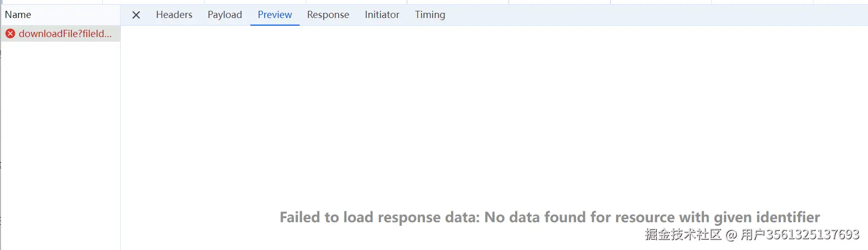Screen dimensions: 868x250
Task: Click the 用户3561325137693 username watermark
Action: [800, 235]
